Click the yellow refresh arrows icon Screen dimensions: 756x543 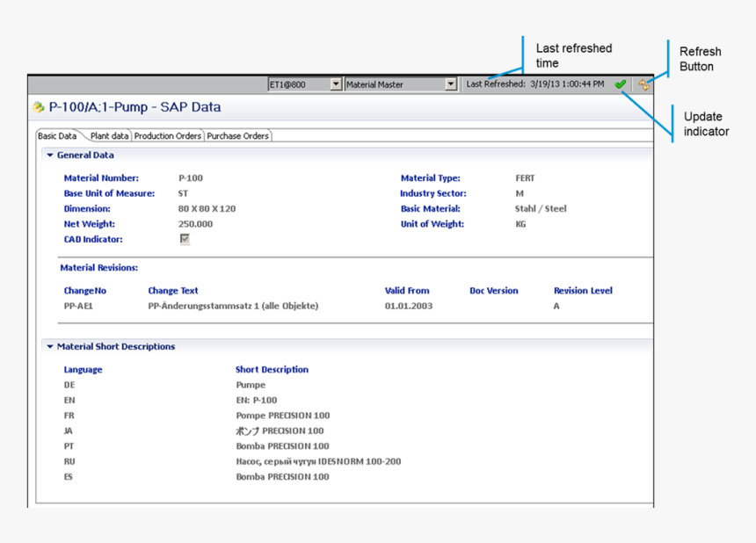644,85
